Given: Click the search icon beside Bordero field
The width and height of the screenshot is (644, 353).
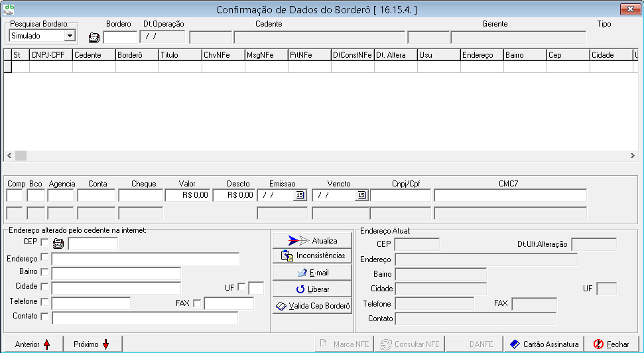Looking at the screenshot, I should [x=94, y=37].
